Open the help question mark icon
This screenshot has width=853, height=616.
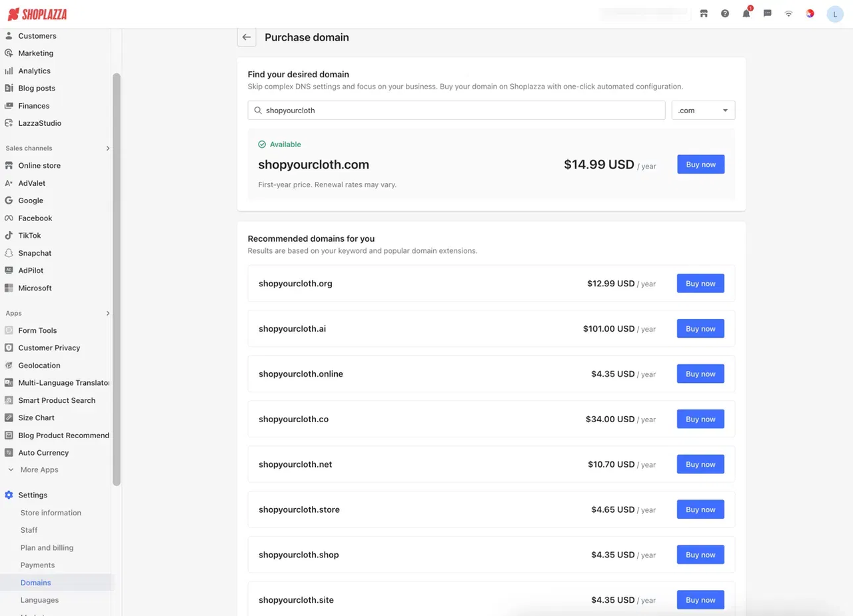[725, 13]
